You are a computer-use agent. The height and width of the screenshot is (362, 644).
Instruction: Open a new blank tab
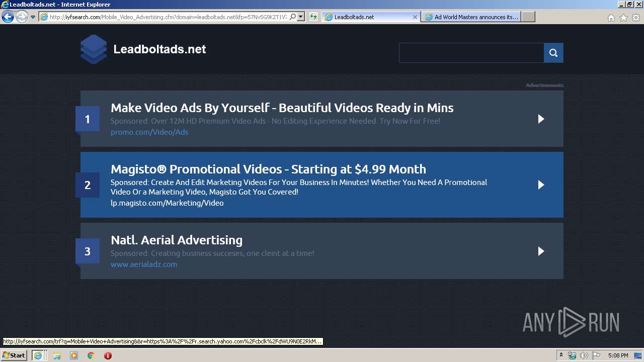528,17
